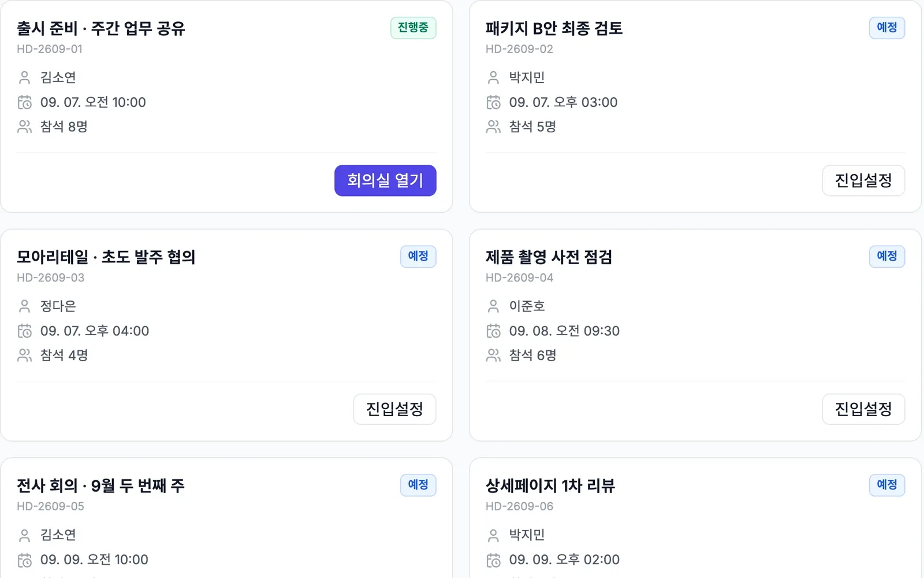Click 예정 badge on 패키지 B안 최종 검토
This screenshot has width=924, height=578.
[887, 28]
